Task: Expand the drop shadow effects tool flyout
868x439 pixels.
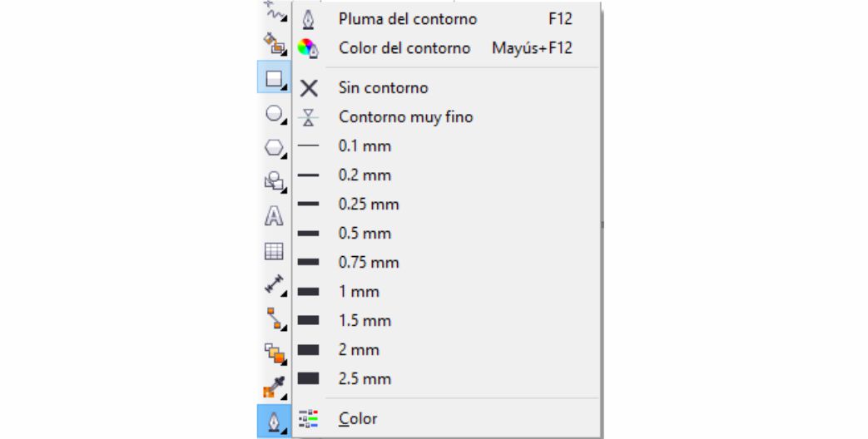Action: click(x=274, y=353)
